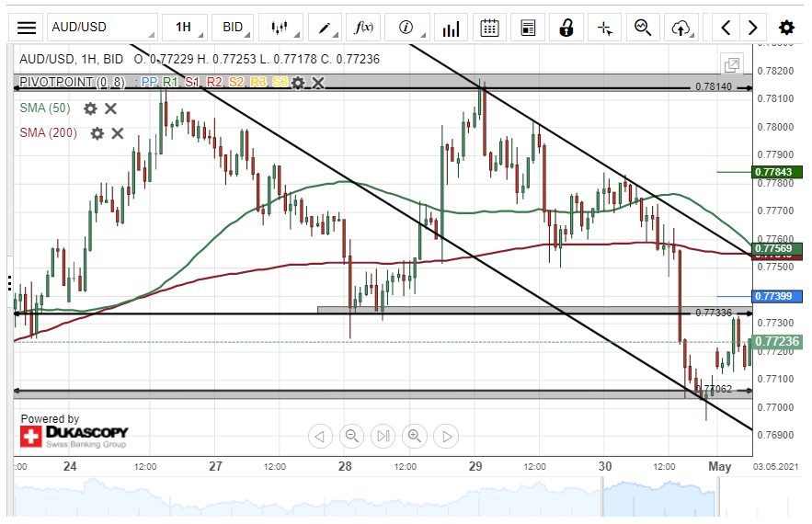Click the S3 pivot label
This screenshot has width=812, height=524.
point(280,83)
